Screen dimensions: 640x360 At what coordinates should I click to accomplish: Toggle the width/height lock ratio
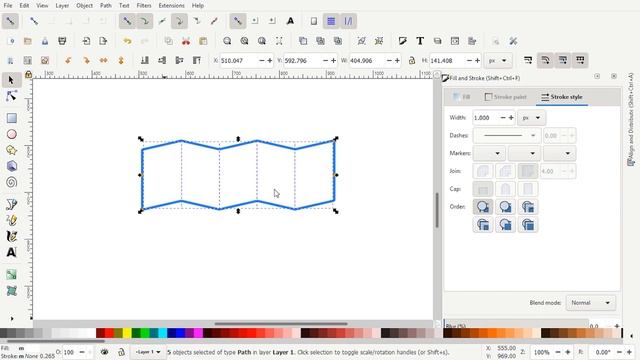click(x=412, y=60)
